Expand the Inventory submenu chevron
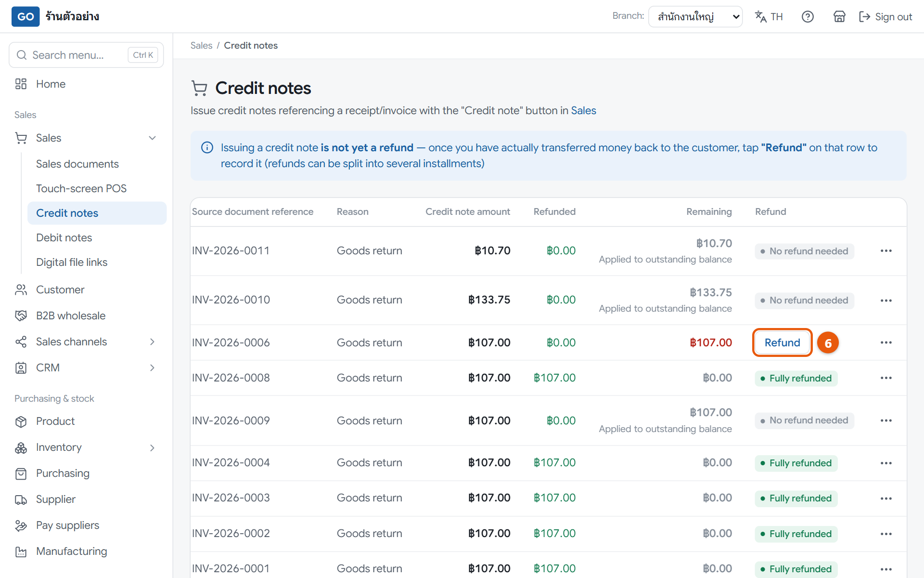The image size is (924, 578). click(152, 448)
